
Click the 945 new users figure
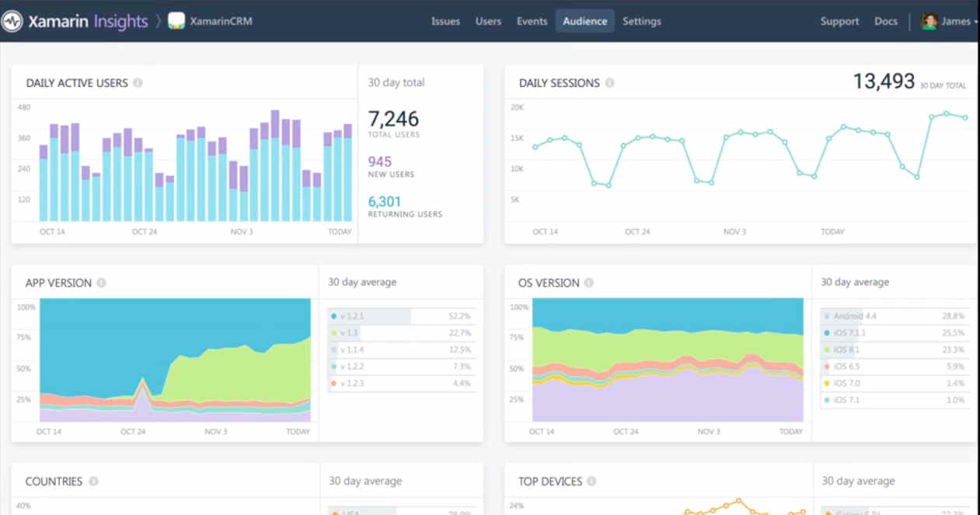click(380, 162)
